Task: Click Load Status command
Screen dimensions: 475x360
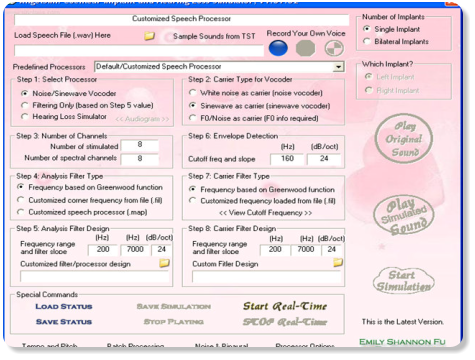Action: (64, 307)
